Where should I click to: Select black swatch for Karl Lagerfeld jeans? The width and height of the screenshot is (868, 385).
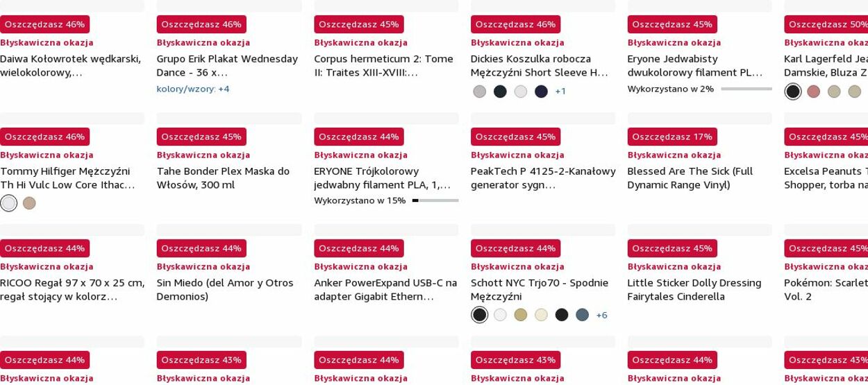(x=792, y=92)
